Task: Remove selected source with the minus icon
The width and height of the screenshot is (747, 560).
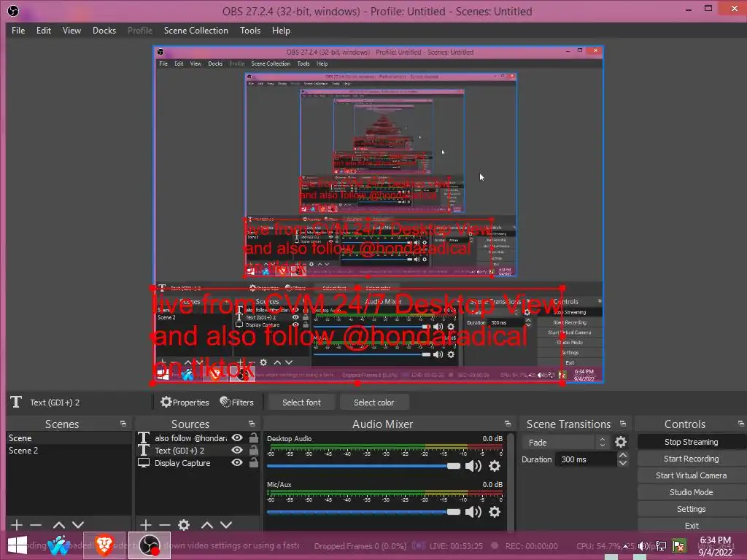Action: click(x=165, y=525)
